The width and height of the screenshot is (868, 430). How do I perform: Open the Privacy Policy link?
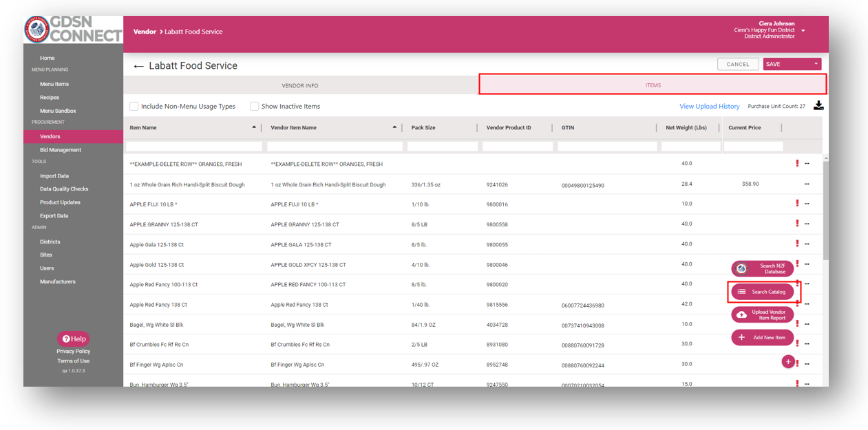(x=74, y=352)
